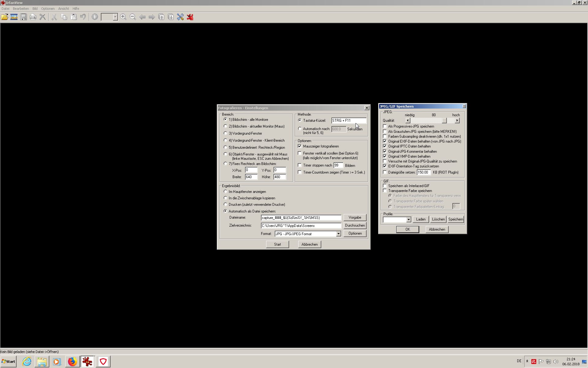Click the Save floppy disk icon
588x368 pixels.
click(24, 17)
